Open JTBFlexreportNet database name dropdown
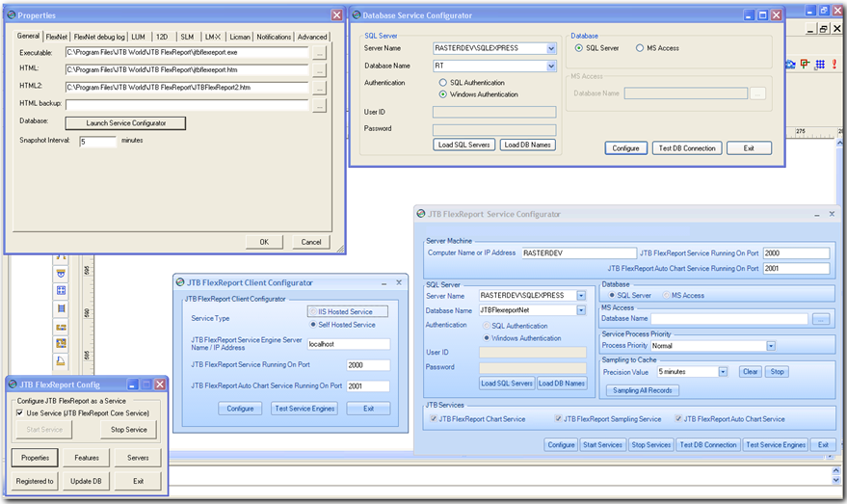 click(581, 310)
